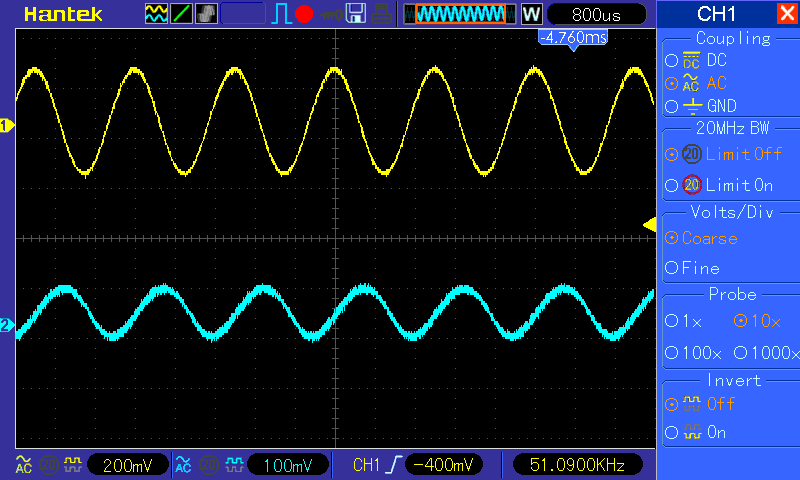
Task: Select 10x probe attenuation
Action: tap(740, 321)
